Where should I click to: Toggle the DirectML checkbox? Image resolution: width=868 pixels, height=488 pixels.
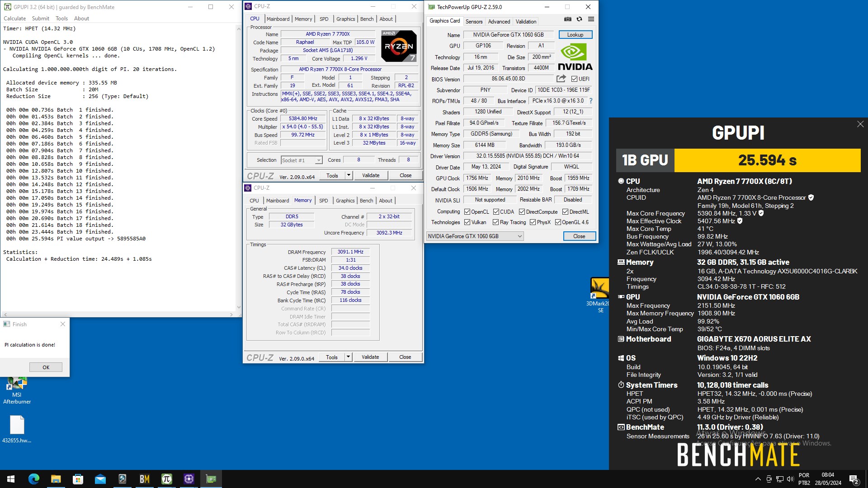click(565, 212)
